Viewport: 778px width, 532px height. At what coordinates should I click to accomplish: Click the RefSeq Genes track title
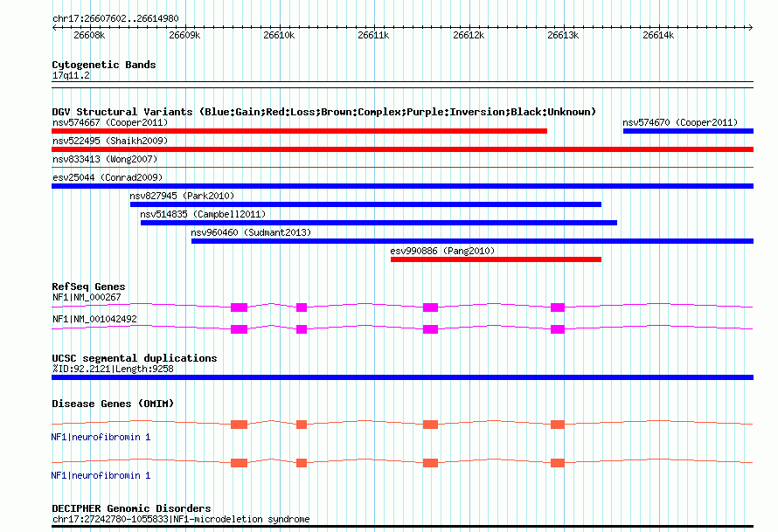pos(88,287)
